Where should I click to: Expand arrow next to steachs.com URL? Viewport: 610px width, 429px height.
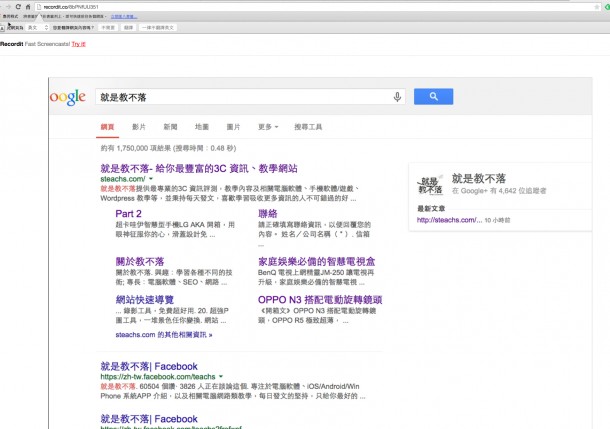pos(151,179)
